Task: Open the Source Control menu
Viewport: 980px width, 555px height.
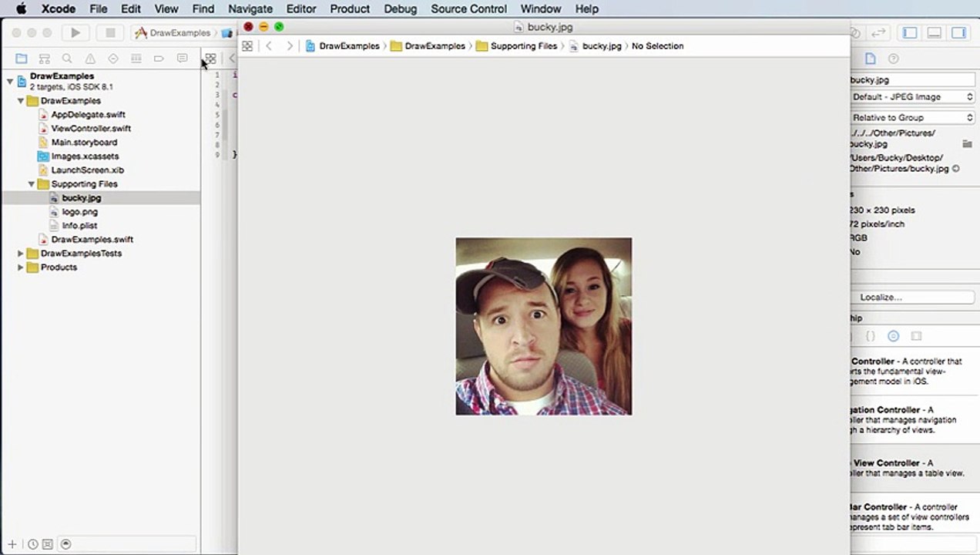Action: tap(468, 9)
